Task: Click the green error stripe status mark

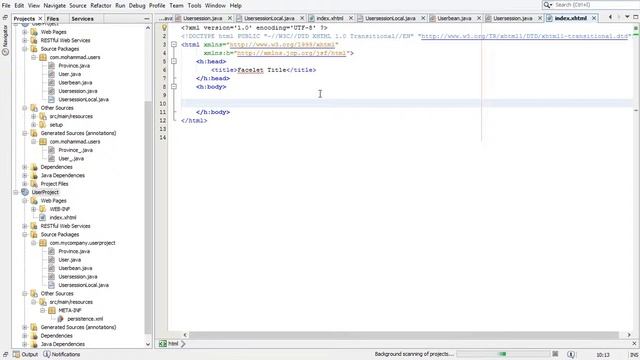Action: point(636,28)
